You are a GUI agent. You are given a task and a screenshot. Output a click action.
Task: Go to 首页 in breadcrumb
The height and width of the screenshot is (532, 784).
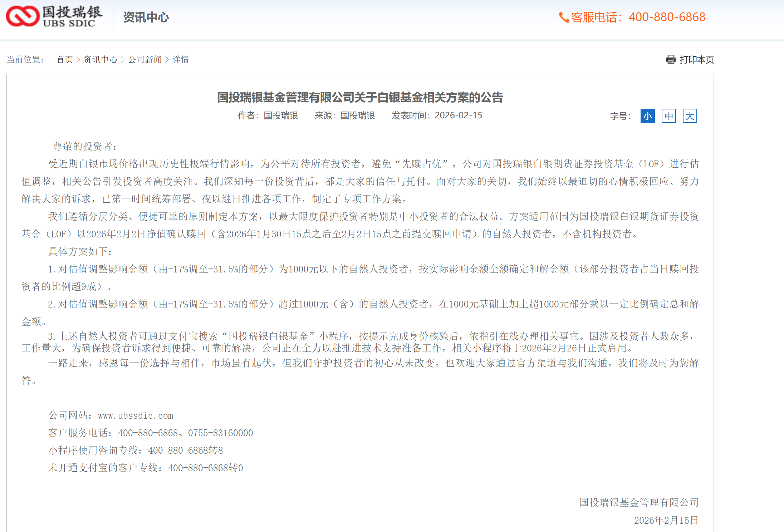click(65, 59)
